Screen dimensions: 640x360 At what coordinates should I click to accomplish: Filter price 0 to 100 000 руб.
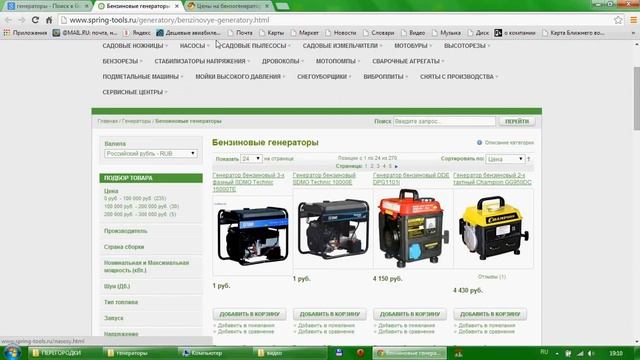pyautogui.click(x=135, y=198)
